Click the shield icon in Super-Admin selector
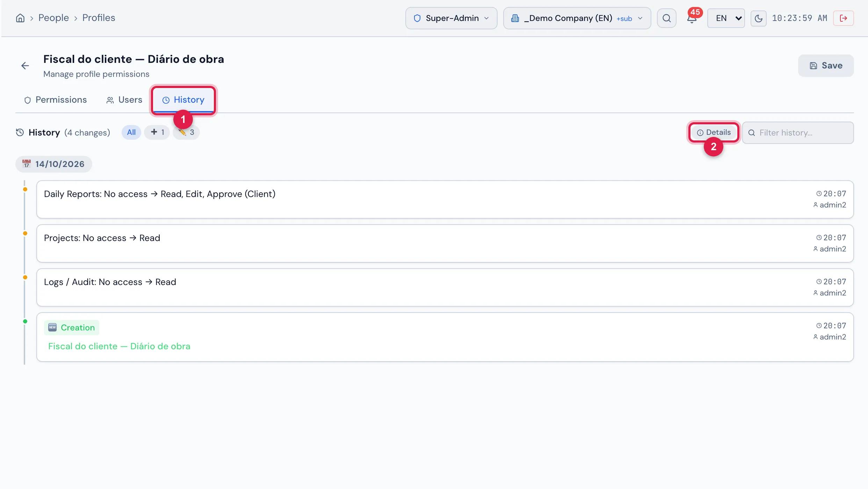The width and height of the screenshot is (868, 489). (x=417, y=18)
